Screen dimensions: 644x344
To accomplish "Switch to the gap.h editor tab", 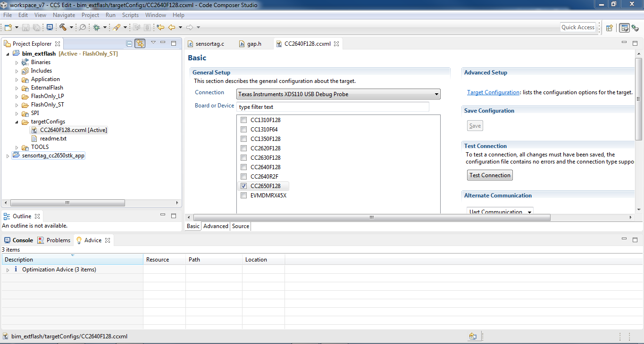I will [x=250, y=44].
